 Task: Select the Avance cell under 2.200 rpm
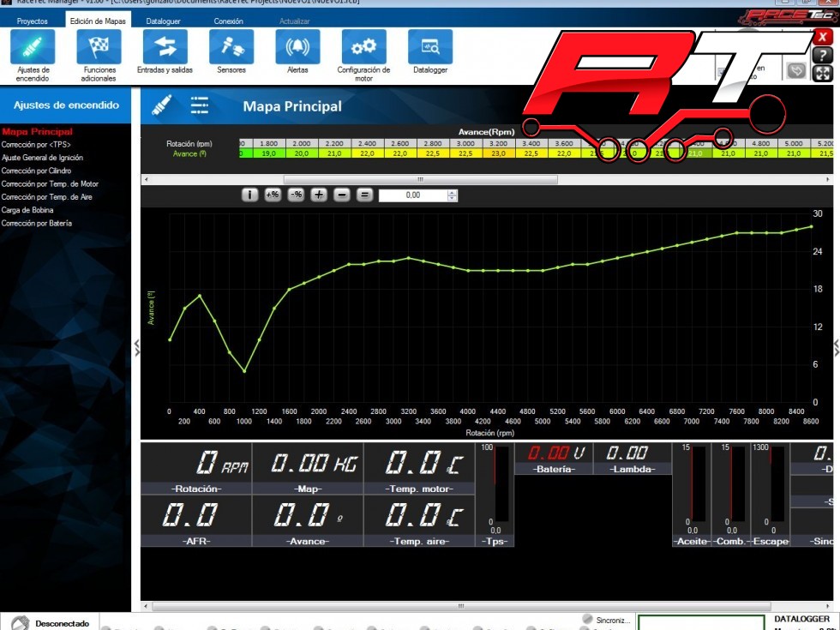pyautogui.click(x=334, y=153)
